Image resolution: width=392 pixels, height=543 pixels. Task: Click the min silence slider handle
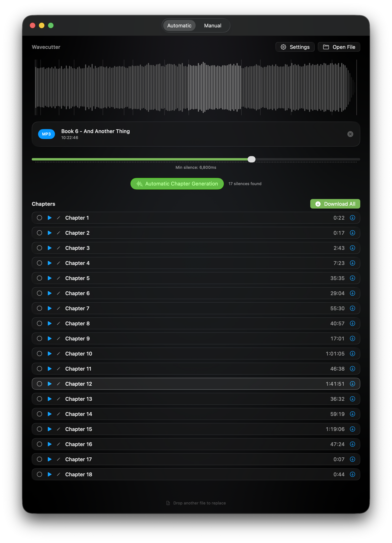pos(251,159)
